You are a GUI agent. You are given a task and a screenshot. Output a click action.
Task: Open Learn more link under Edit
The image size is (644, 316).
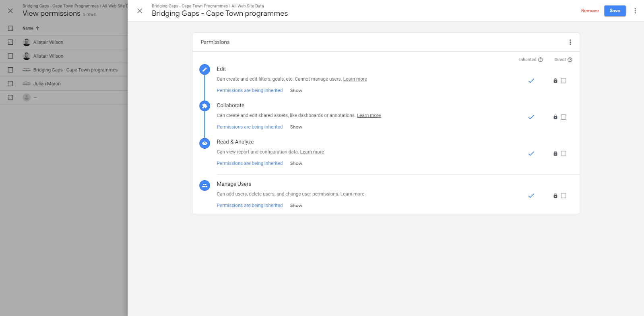(355, 79)
